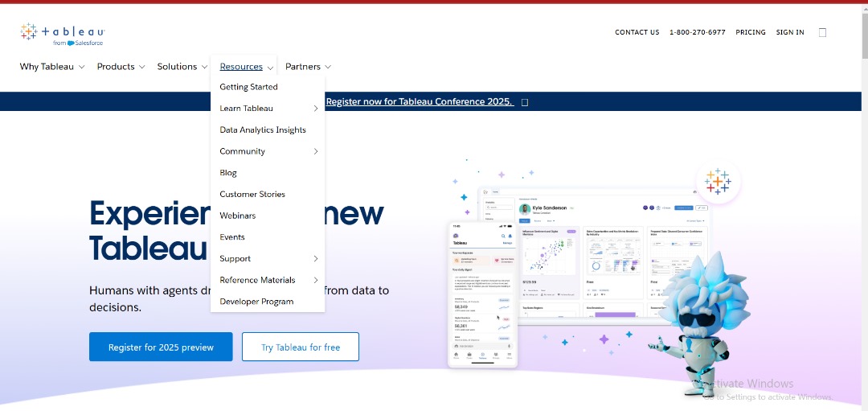The image size is (868, 411).
Task: Select Customer Stories menu item
Action: pos(252,195)
